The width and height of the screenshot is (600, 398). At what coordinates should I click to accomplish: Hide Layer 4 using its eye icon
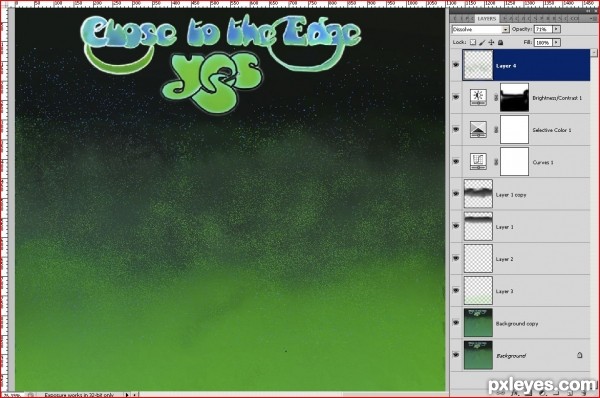(x=456, y=65)
